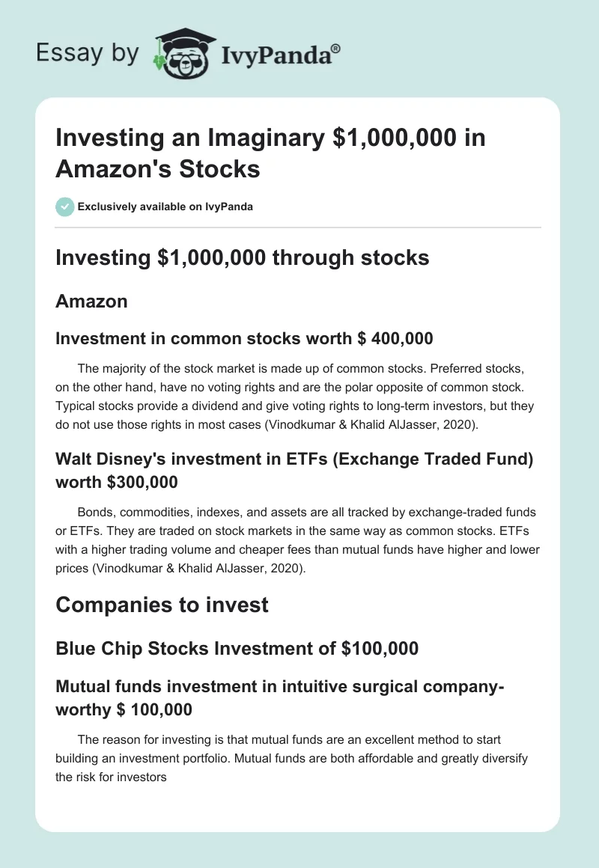Viewport: 599px width, 868px height.
Task: Click the "Essay by" label
Action: [89, 54]
